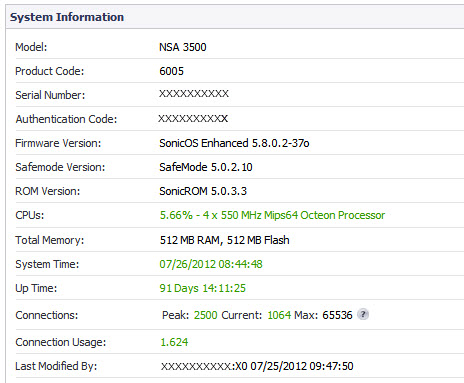Click the ROM Version: label
Image resolution: width=464 pixels, height=383 pixels.
click(x=48, y=191)
